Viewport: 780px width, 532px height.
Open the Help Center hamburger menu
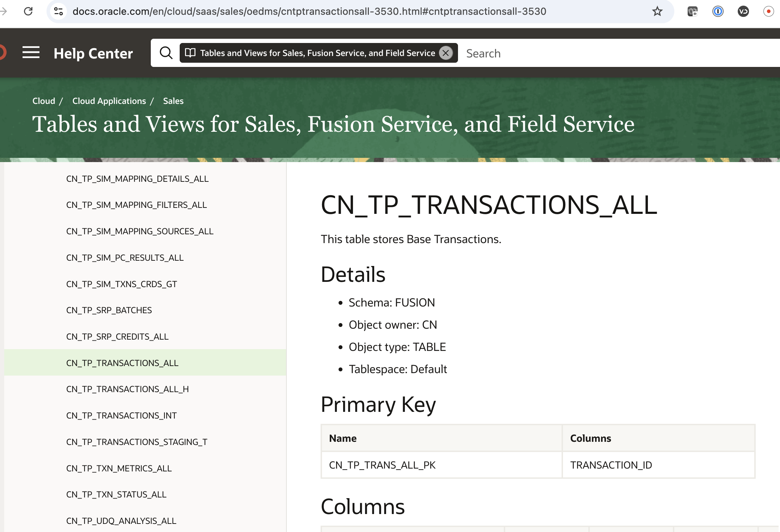(31, 53)
